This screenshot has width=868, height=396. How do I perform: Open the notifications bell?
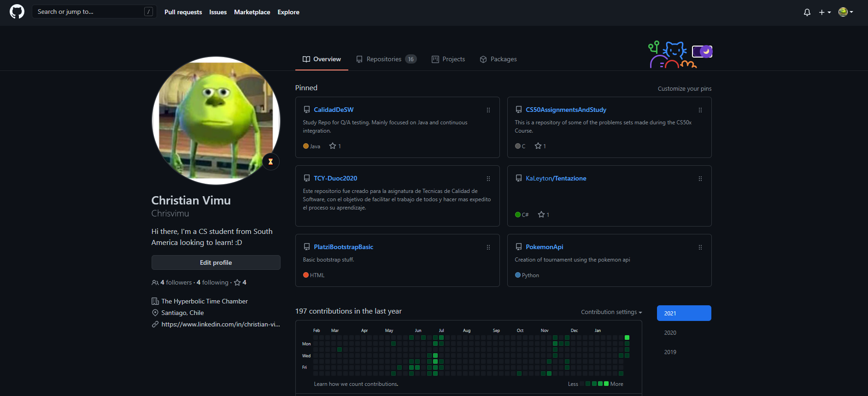tap(807, 12)
